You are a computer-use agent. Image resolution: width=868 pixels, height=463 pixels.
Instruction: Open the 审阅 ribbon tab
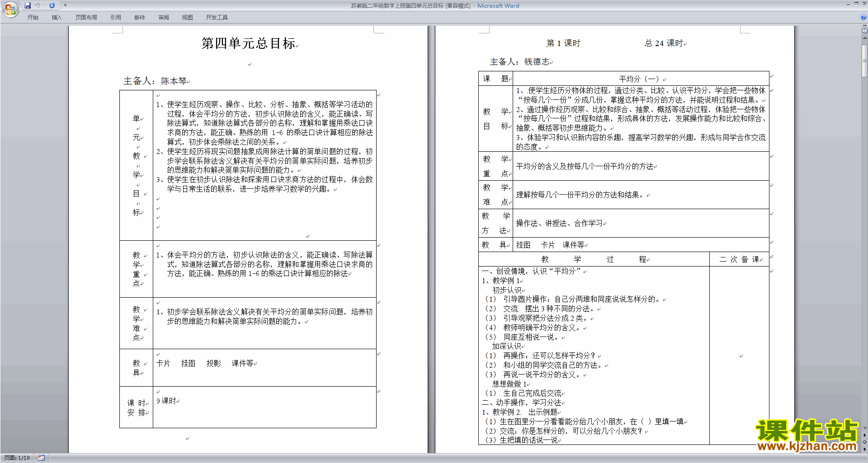(x=164, y=18)
